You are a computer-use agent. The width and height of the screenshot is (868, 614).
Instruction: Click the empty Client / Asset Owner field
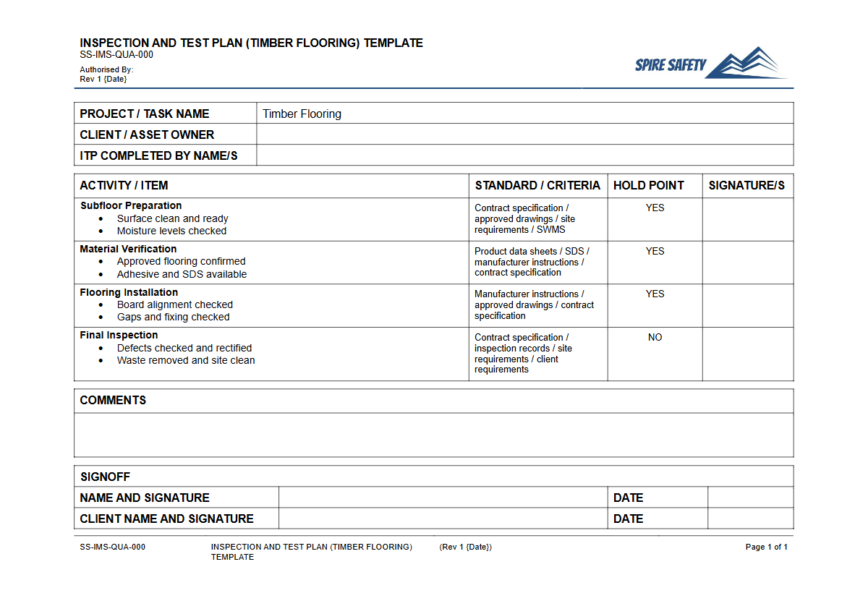coord(525,135)
